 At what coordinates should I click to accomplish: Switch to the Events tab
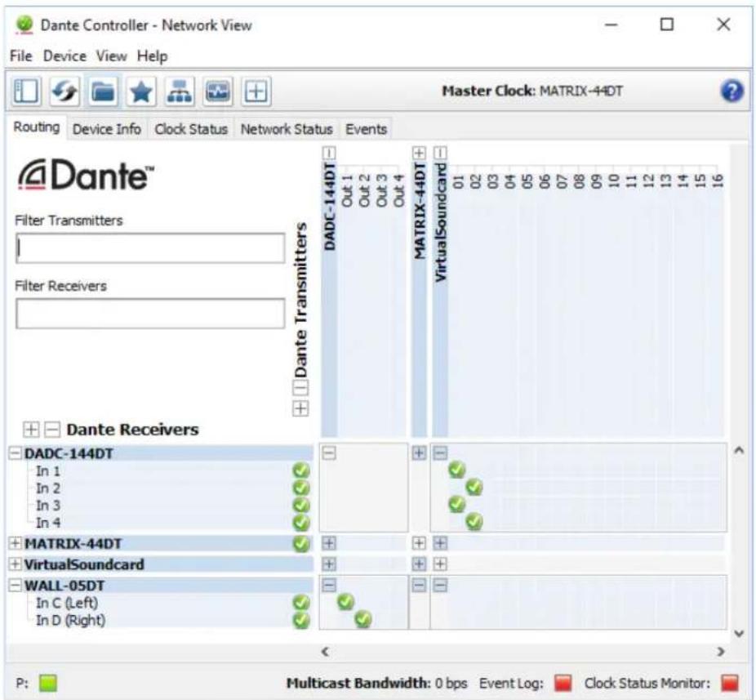click(x=366, y=129)
